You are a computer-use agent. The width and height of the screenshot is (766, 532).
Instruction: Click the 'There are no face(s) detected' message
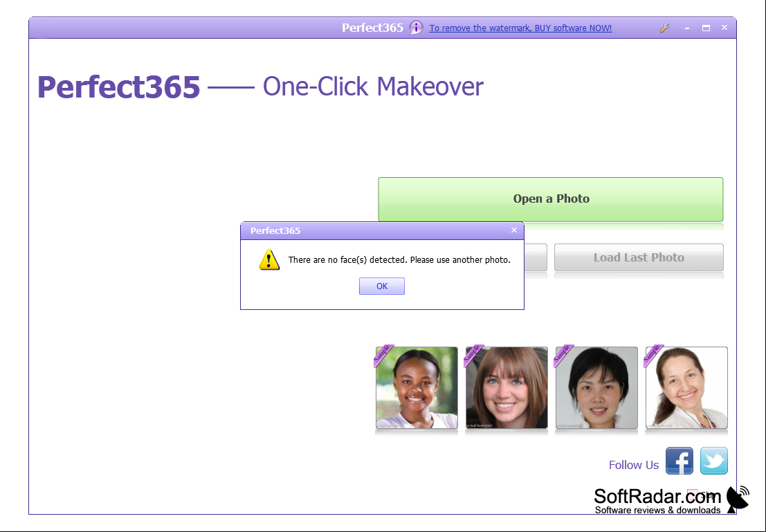[x=399, y=260]
